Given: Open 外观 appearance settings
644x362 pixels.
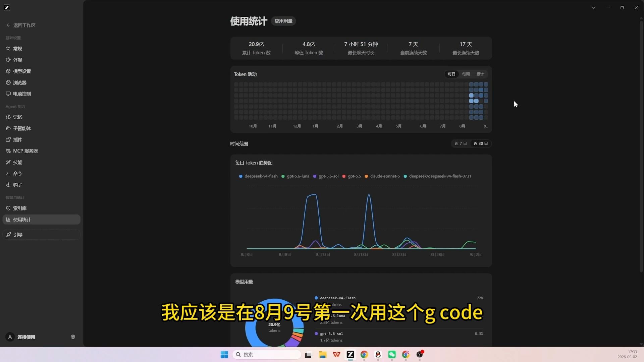Looking at the screenshot, I should [x=41, y=60].
